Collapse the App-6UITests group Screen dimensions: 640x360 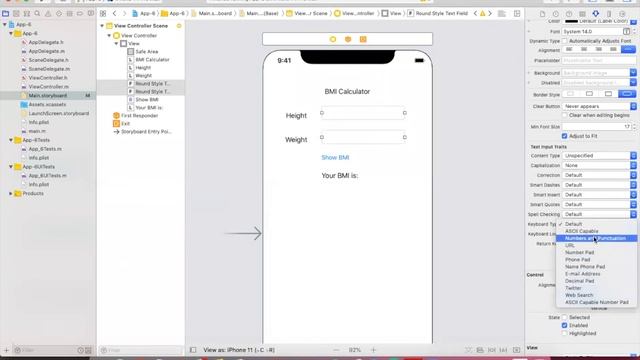[x=11, y=167]
